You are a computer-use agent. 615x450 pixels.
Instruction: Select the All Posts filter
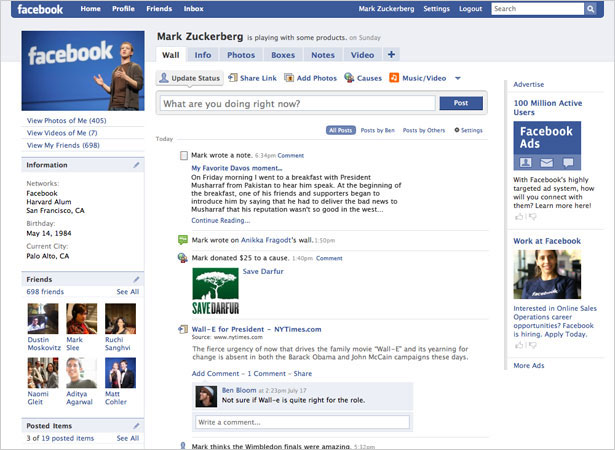[x=341, y=130]
